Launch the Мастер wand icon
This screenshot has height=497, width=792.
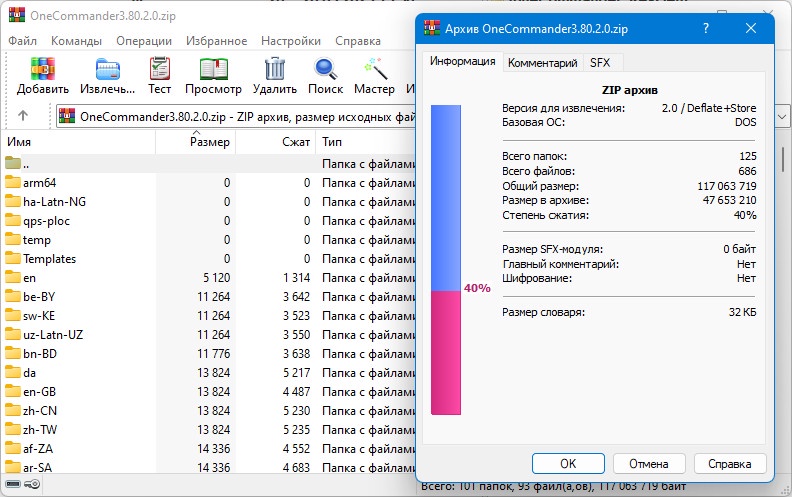coord(375,69)
